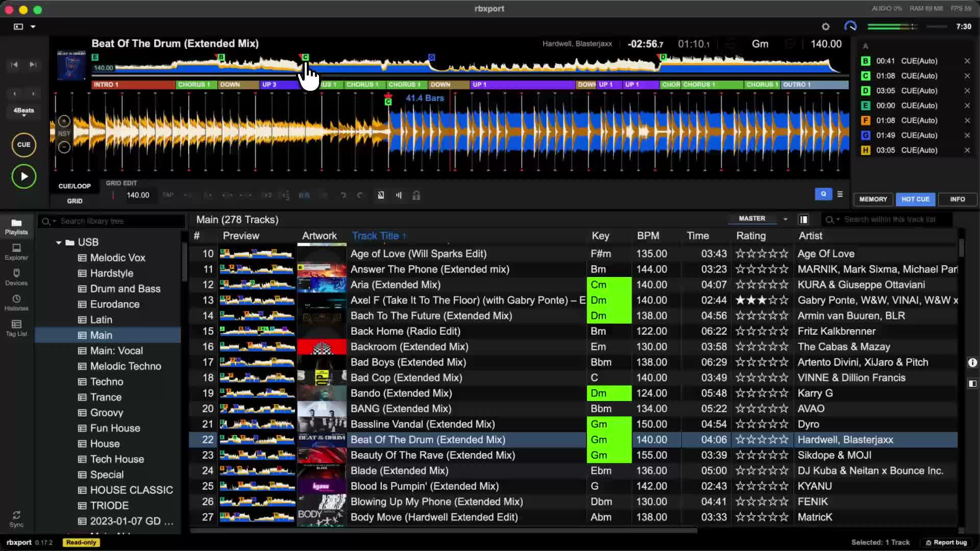Viewport: 980px width, 551px height.
Task: Click the yellow CUE button
Action: [24, 145]
